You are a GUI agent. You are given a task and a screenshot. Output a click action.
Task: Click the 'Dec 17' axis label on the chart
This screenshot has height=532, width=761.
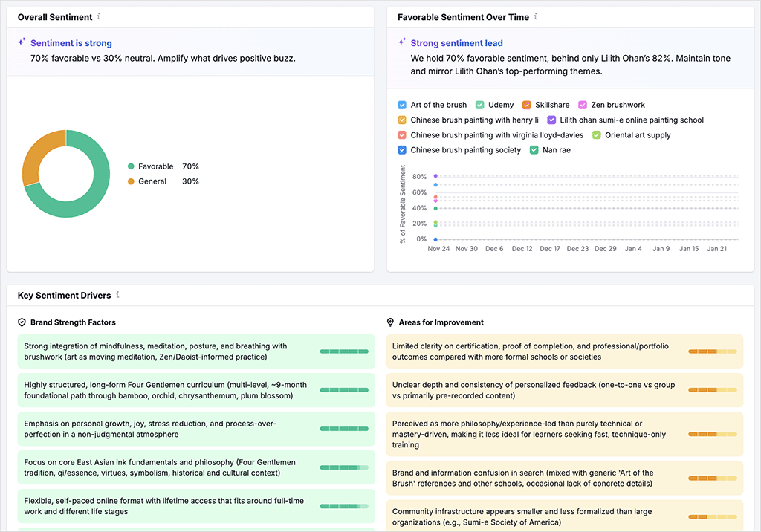[x=550, y=249]
